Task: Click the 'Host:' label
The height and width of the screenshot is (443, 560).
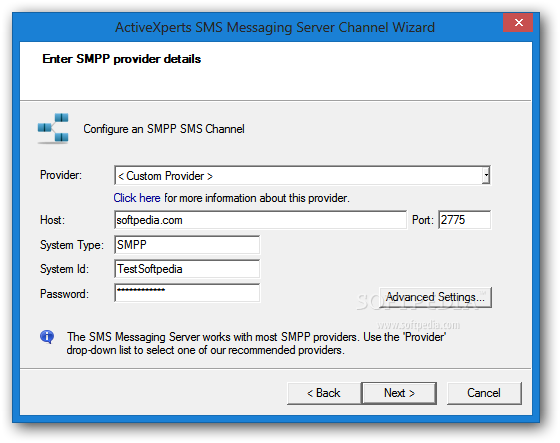Action: tap(52, 220)
